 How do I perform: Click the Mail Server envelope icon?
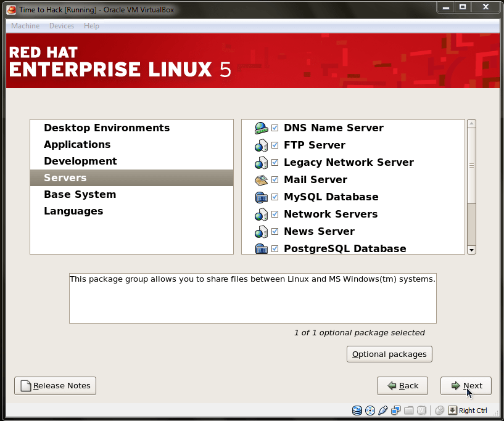pyautogui.click(x=261, y=180)
